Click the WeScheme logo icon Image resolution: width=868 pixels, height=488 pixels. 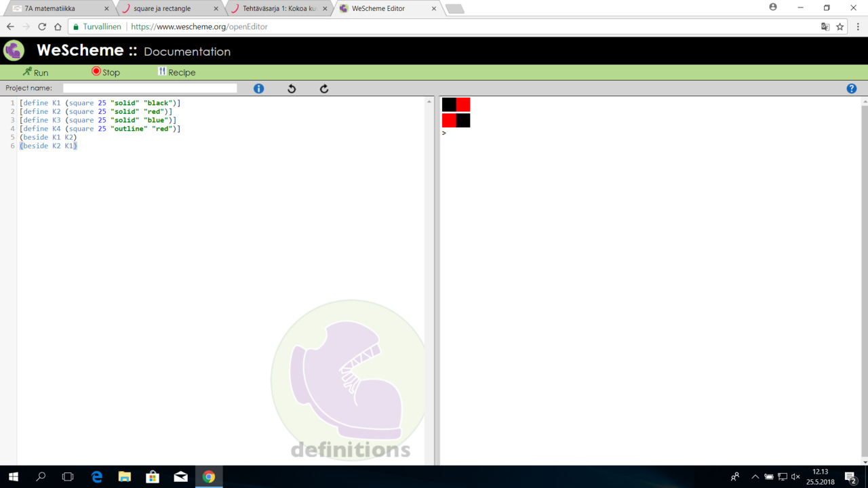point(14,51)
